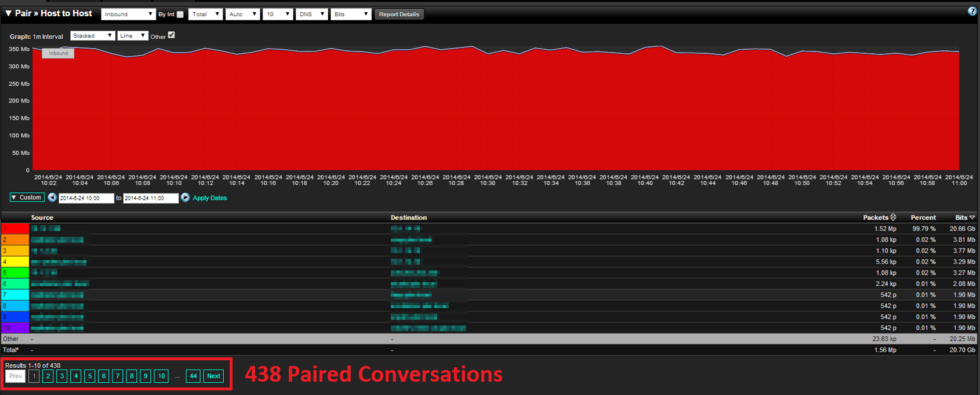Image resolution: width=980 pixels, height=395 pixels.
Task: Click the Percent column header
Action: (923, 218)
